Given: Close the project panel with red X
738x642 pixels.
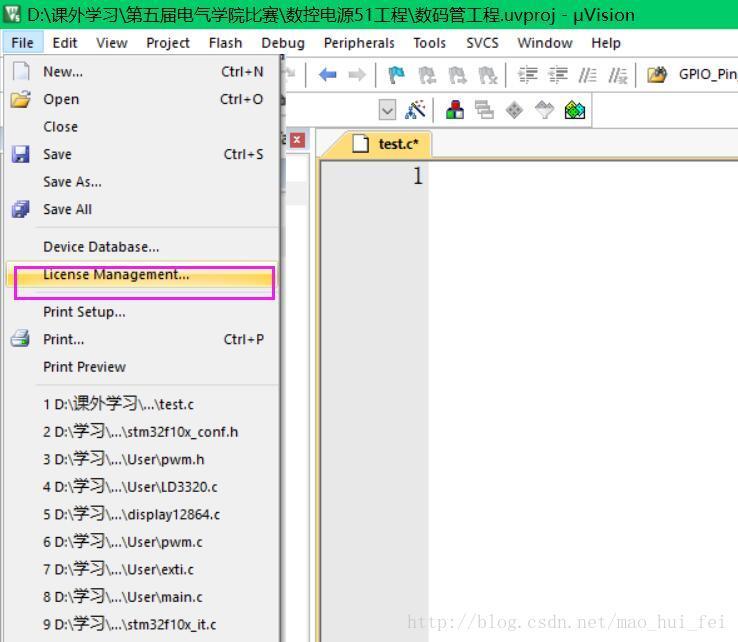Looking at the screenshot, I should pyautogui.click(x=297, y=140).
